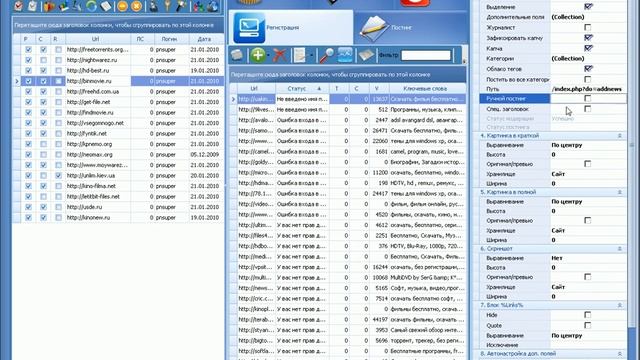The image size is (640, 360).
Task: Select the http://kinonew.ru row
Action: point(118,218)
